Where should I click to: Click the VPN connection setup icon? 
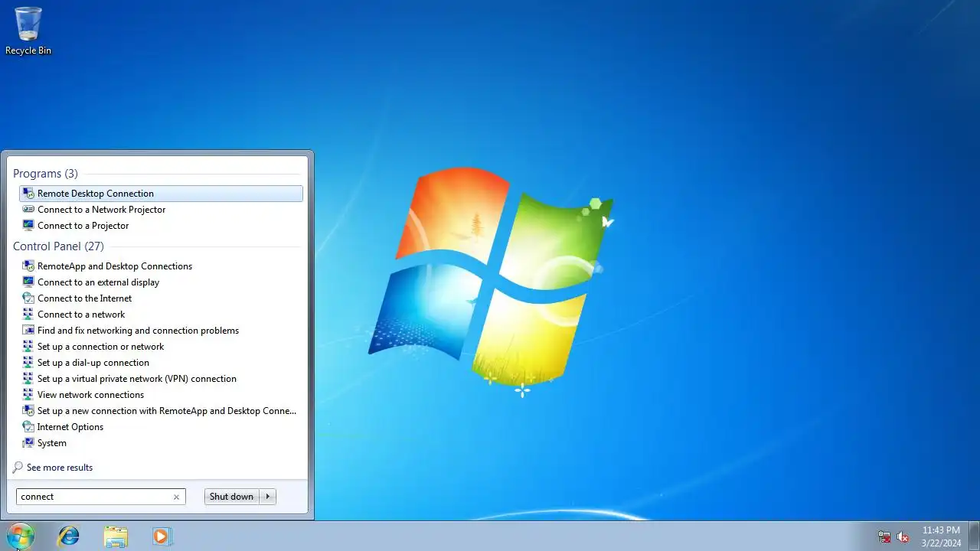tap(28, 379)
